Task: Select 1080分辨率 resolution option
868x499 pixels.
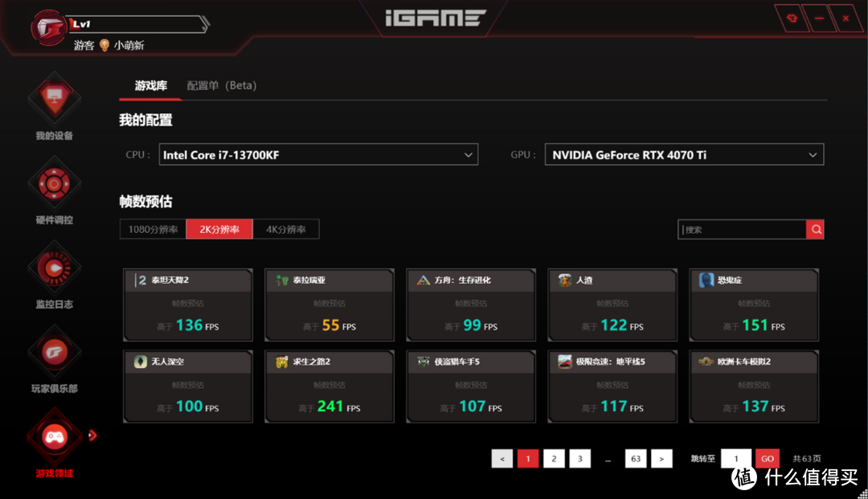Action: pyautogui.click(x=153, y=229)
